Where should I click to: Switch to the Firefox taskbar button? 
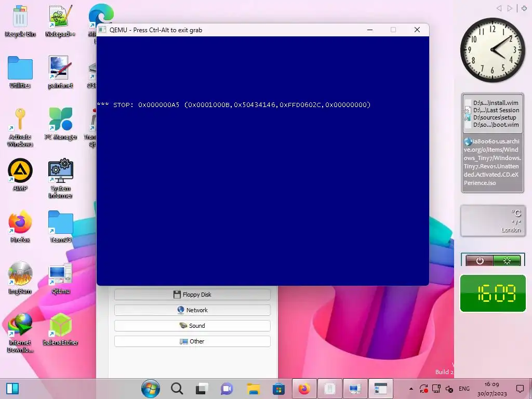[304, 389]
